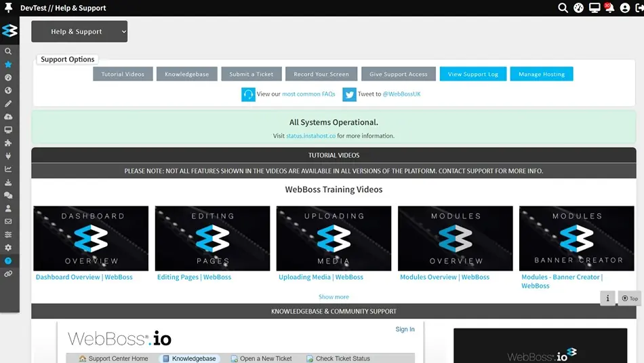644x363 pixels.
Task: Open the settings gear icon in sidebar
Action: (8, 248)
